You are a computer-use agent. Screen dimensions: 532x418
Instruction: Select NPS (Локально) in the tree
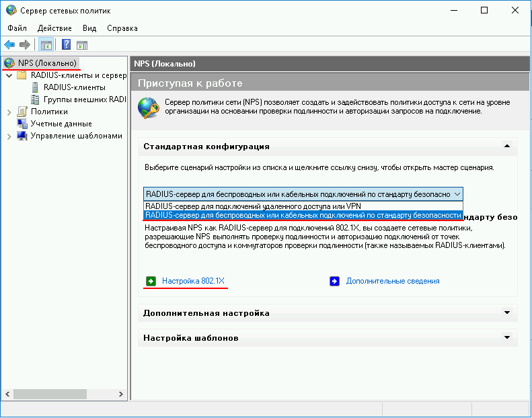coord(47,63)
